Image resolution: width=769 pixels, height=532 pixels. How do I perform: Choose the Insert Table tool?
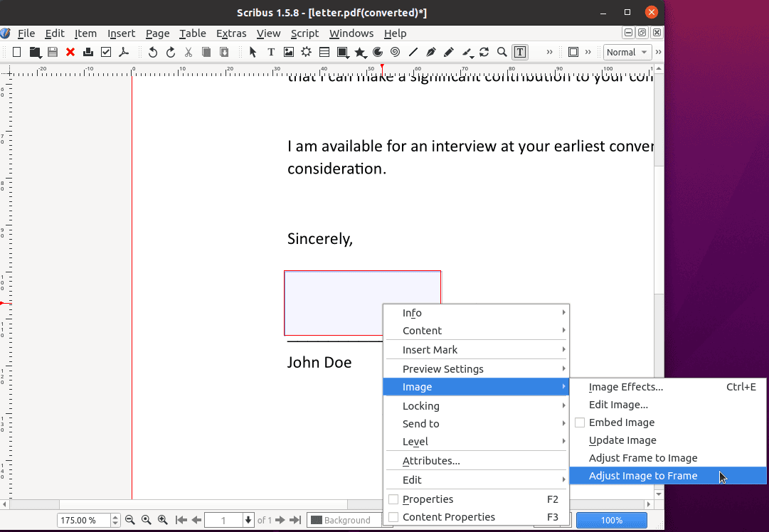coord(324,52)
